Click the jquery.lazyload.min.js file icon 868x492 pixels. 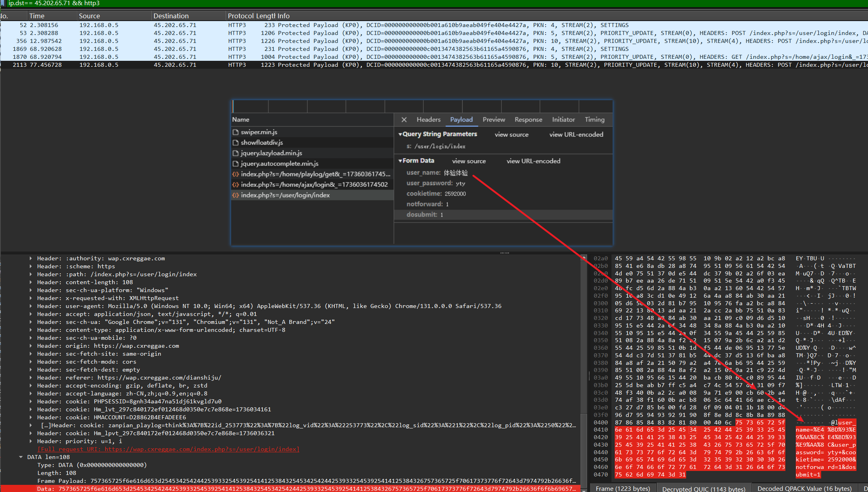235,153
